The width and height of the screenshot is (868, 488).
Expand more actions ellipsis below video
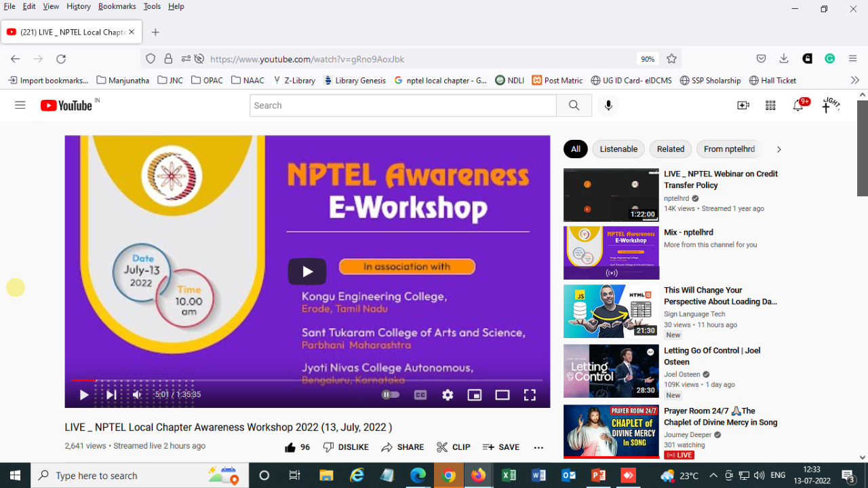[538, 447]
